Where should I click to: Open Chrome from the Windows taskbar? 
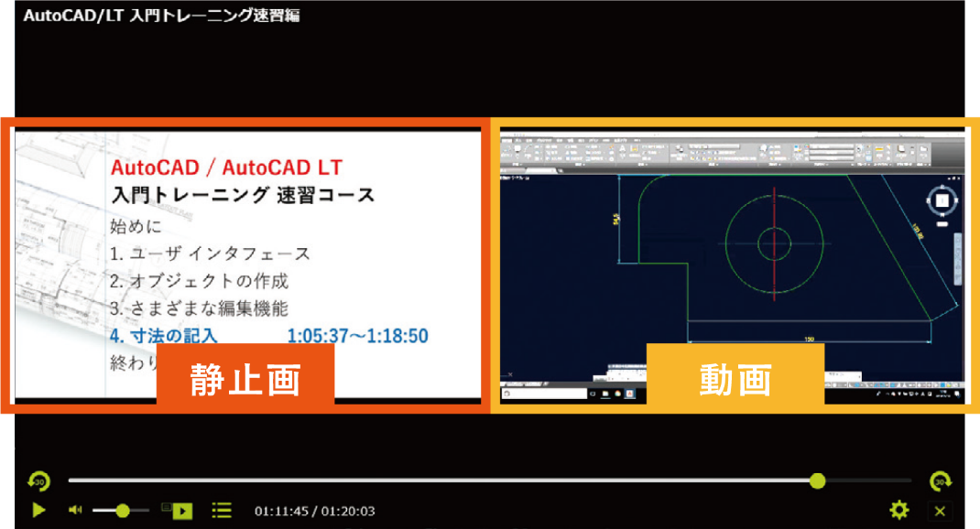click(x=617, y=394)
